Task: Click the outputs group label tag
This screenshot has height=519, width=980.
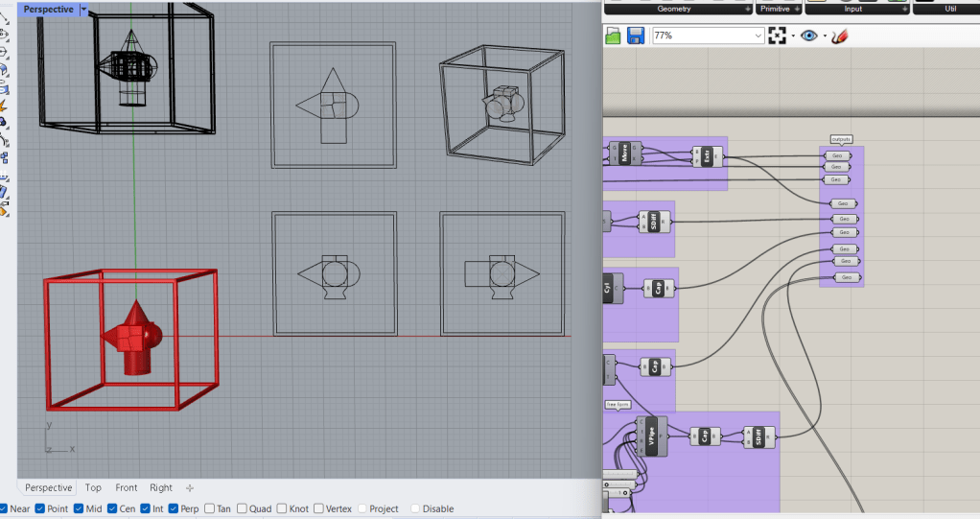Action: point(841,139)
